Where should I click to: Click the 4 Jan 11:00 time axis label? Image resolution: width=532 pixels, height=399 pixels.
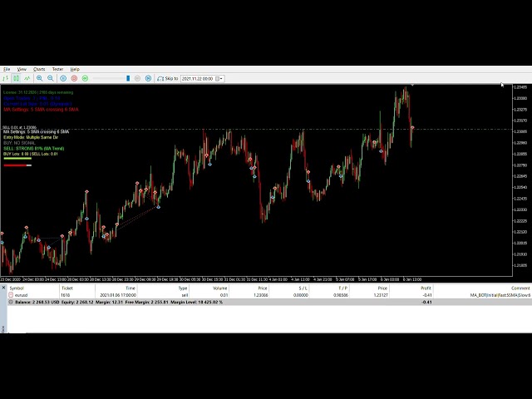300,279
